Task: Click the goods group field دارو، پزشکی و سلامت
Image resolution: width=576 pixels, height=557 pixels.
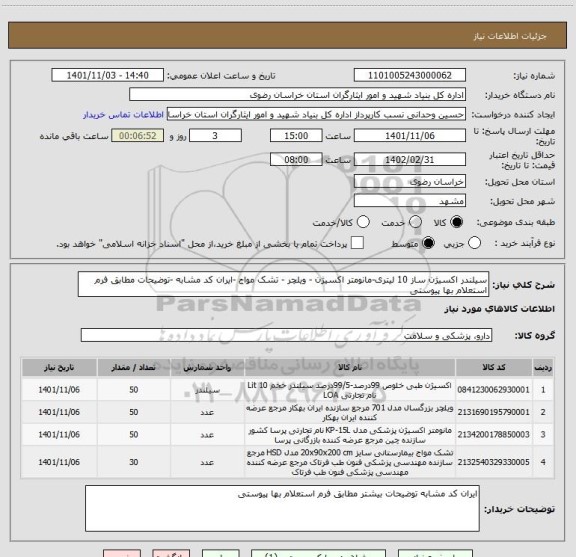Action: coord(286,335)
